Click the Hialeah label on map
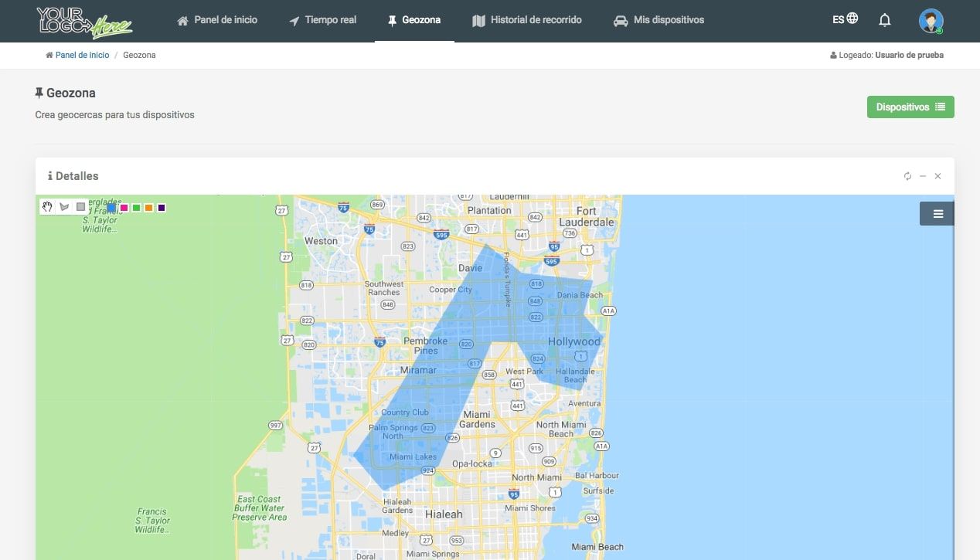980x560 pixels. tap(444, 514)
